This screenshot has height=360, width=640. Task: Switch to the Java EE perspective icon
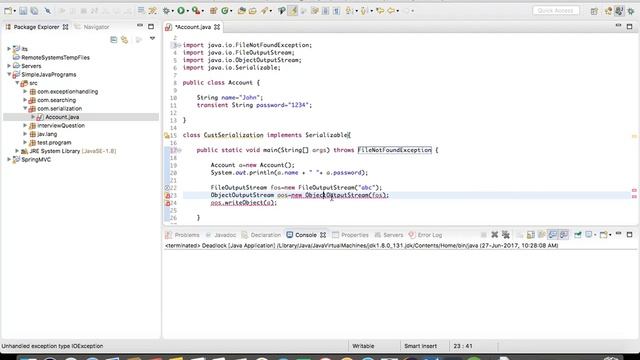coord(609,11)
